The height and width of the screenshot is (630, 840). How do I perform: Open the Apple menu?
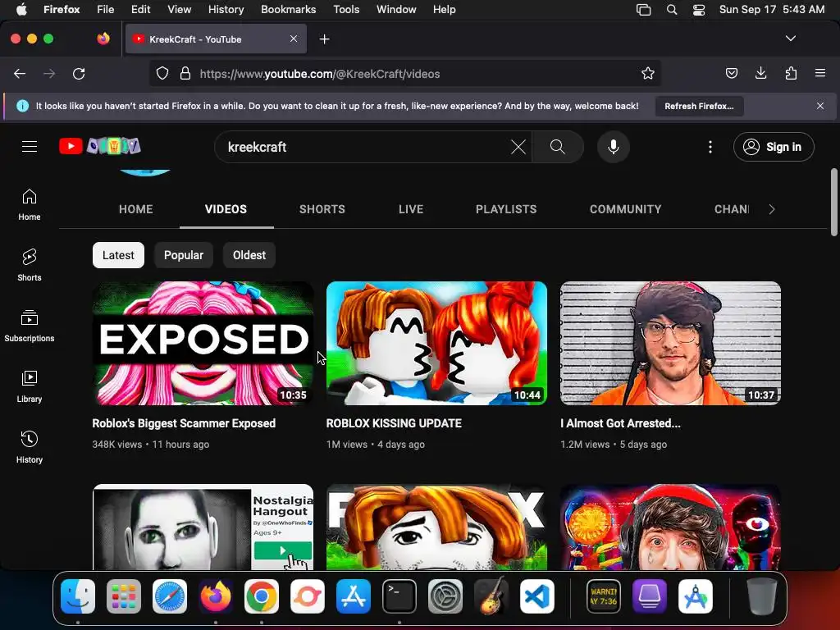(x=22, y=10)
